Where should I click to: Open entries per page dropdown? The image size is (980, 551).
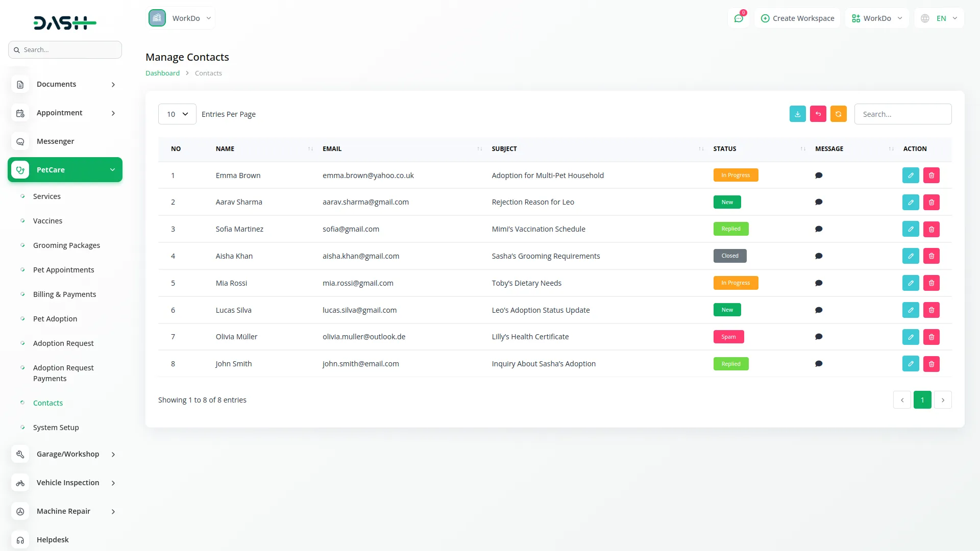pos(177,114)
